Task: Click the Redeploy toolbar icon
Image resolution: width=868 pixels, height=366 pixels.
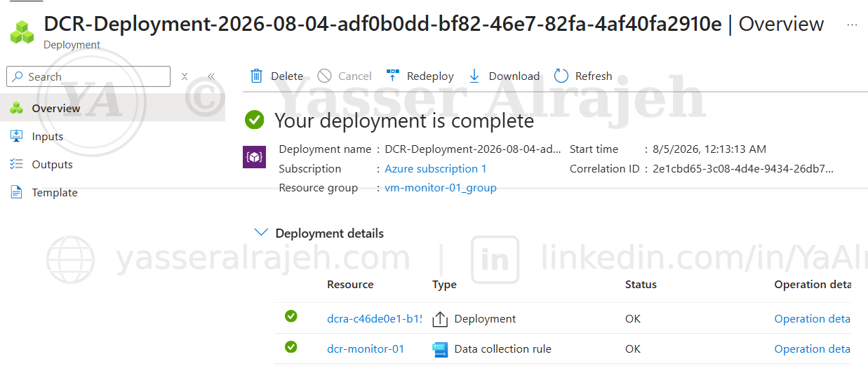Action: coord(393,76)
